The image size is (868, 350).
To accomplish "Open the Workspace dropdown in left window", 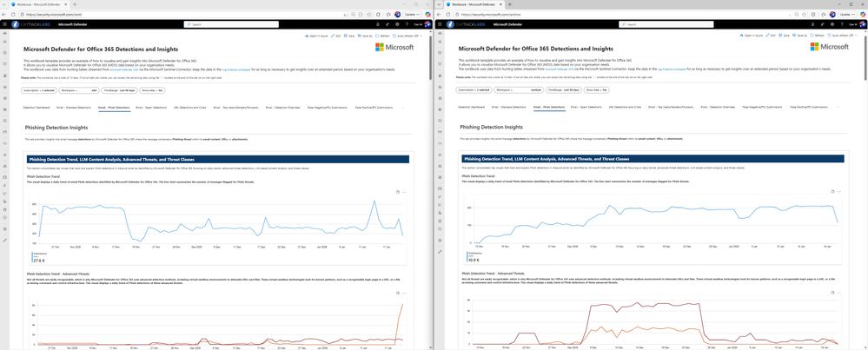I will click(x=78, y=89).
